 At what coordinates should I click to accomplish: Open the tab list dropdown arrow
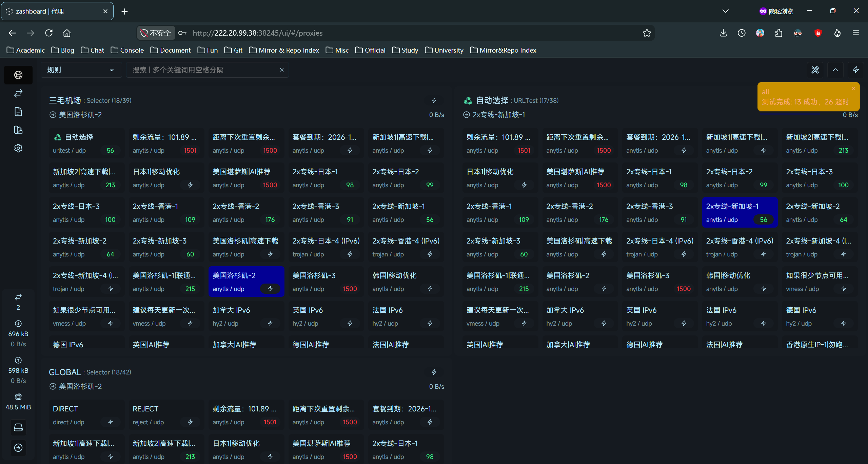(726, 11)
